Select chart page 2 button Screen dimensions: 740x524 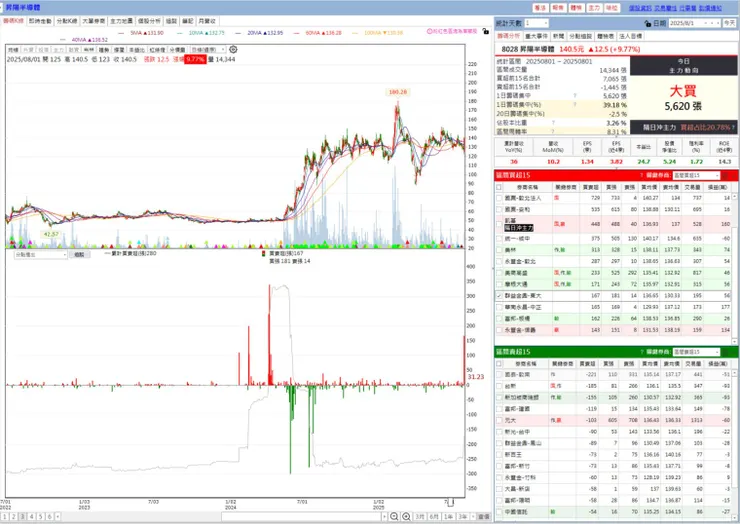point(14,516)
